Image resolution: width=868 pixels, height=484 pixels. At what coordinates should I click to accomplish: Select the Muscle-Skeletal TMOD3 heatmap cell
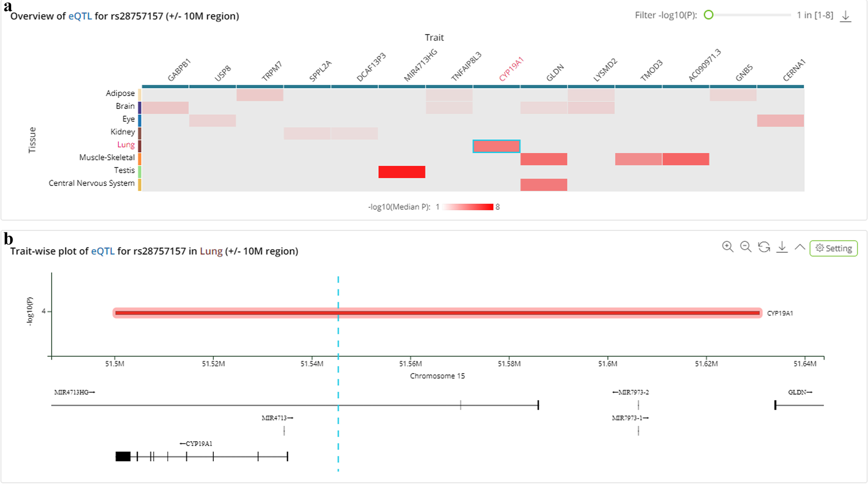pos(638,159)
